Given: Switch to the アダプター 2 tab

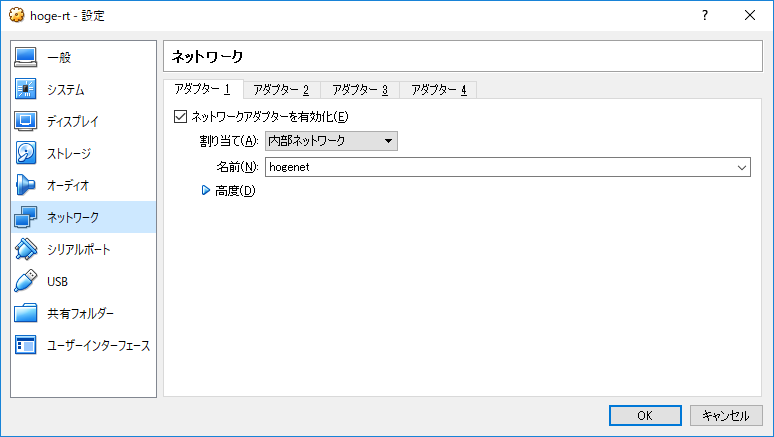Looking at the screenshot, I should [281, 90].
